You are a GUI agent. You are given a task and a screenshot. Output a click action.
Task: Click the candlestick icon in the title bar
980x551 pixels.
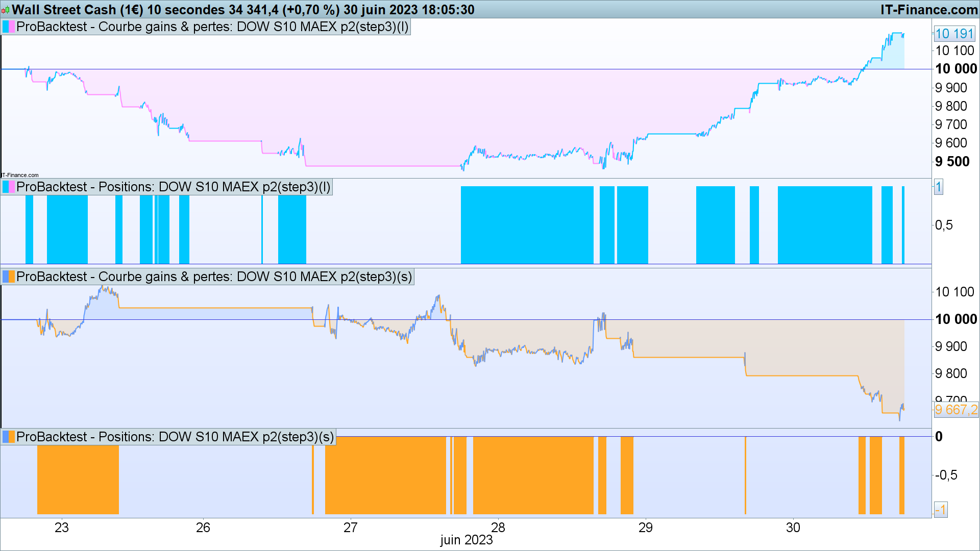click(6, 10)
